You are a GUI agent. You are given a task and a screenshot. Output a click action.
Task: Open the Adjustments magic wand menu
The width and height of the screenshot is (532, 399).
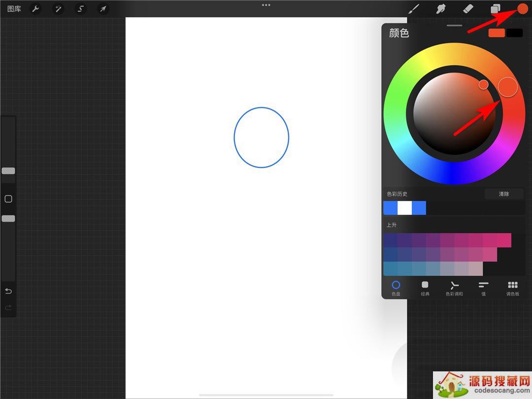tap(58, 9)
